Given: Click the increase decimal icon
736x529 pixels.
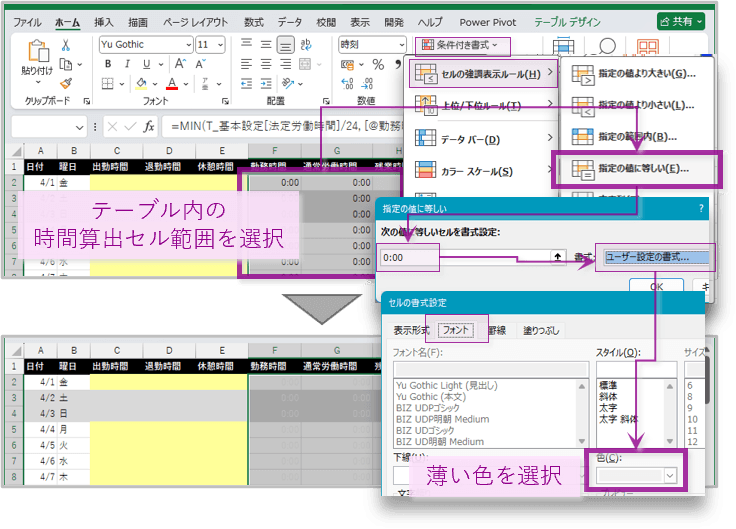Looking at the screenshot, I should point(347,84).
